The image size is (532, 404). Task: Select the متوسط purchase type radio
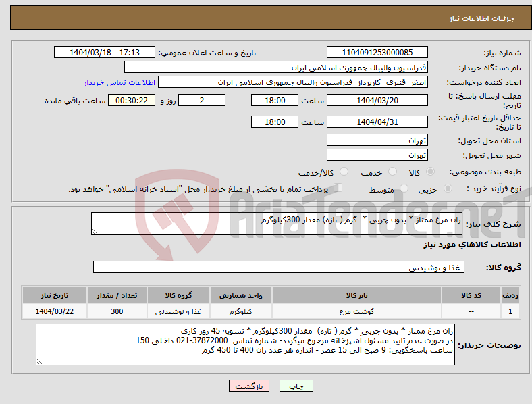click(404, 188)
